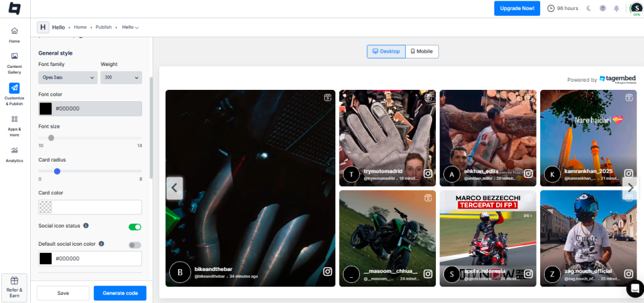Click the next slide arrow on the widget
The image size is (644, 303).
(x=631, y=188)
